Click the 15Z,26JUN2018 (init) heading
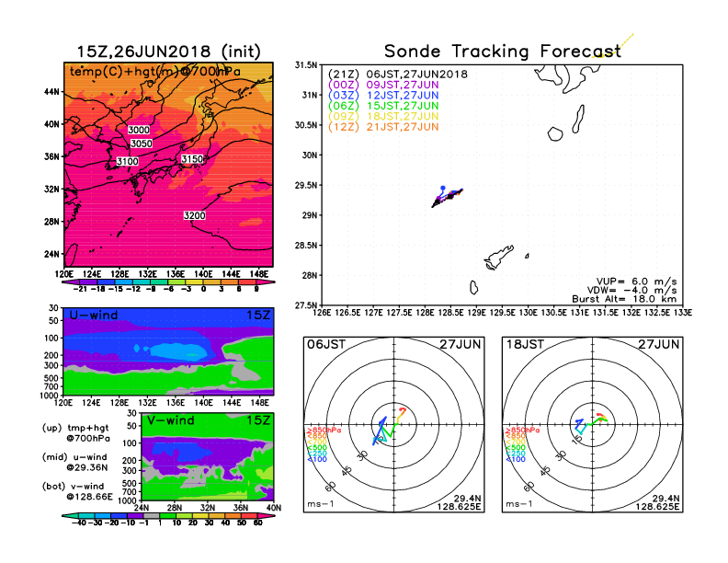The height and width of the screenshot is (563, 728). (x=166, y=51)
